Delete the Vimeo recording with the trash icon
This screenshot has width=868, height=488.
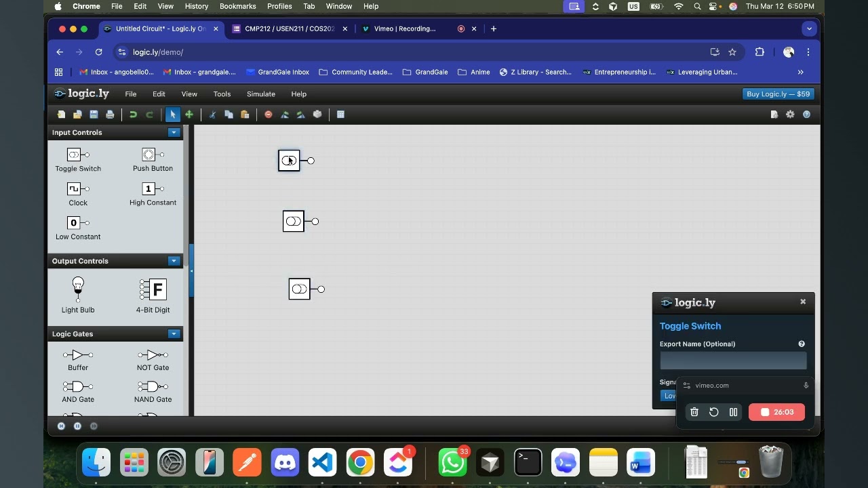click(x=694, y=412)
